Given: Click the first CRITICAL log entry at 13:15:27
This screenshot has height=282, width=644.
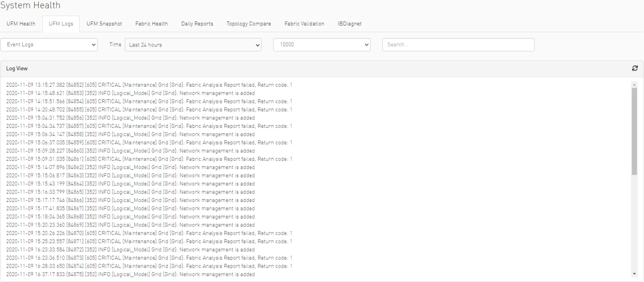Looking at the screenshot, I should [149, 85].
